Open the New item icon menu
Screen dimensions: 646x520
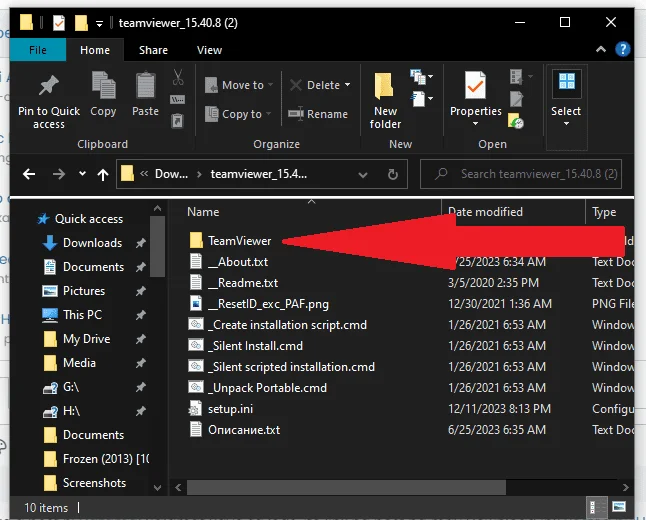(421, 77)
